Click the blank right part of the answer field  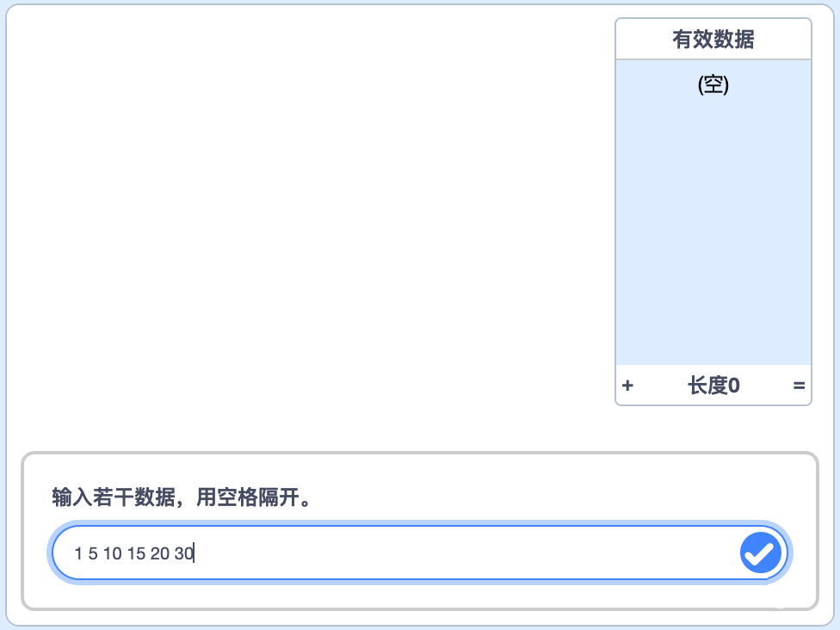[466, 553]
